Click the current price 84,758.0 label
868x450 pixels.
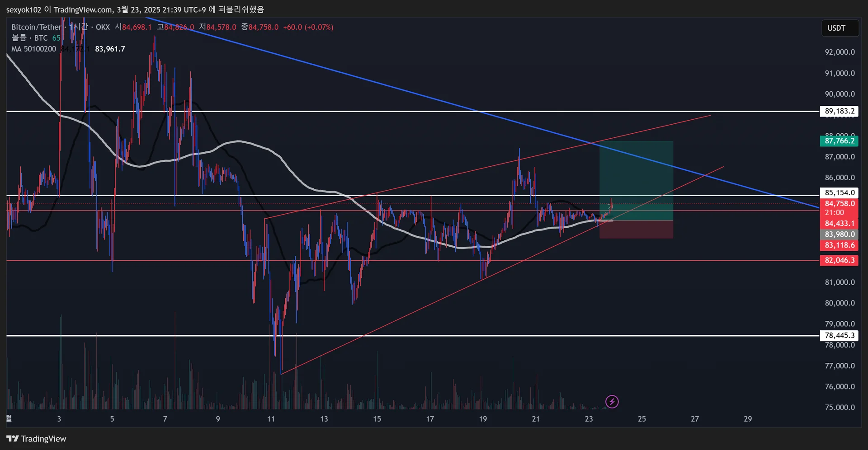839,204
